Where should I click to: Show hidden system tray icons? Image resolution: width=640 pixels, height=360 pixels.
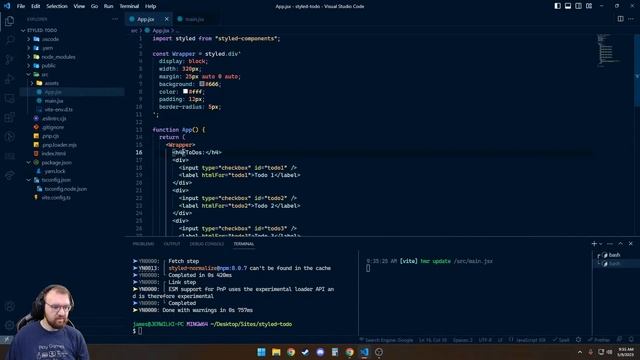[x=580, y=352]
